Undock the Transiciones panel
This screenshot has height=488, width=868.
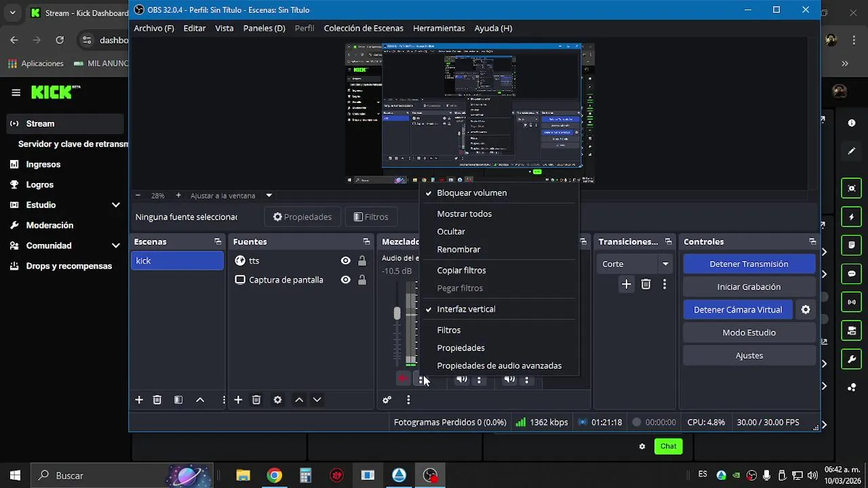pos(668,241)
